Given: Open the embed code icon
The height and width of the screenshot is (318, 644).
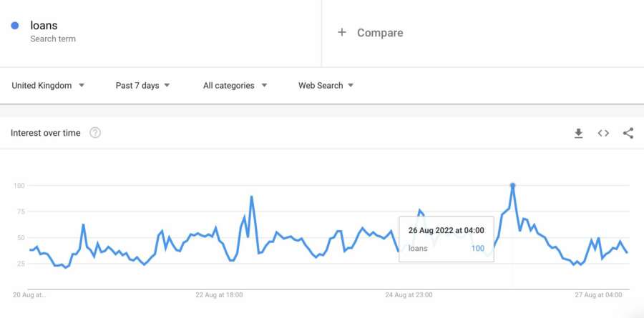Looking at the screenshot, I should (603, 134).
